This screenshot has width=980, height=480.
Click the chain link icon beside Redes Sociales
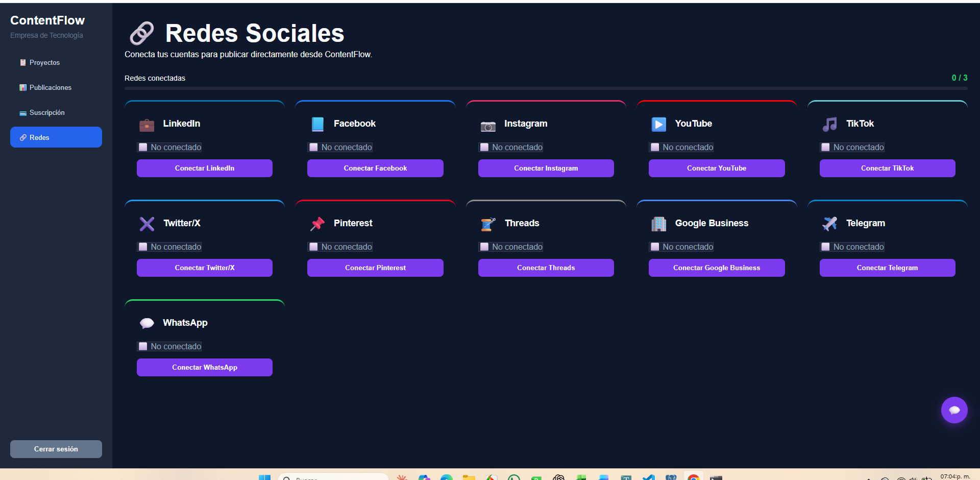[x=142, y=33]
